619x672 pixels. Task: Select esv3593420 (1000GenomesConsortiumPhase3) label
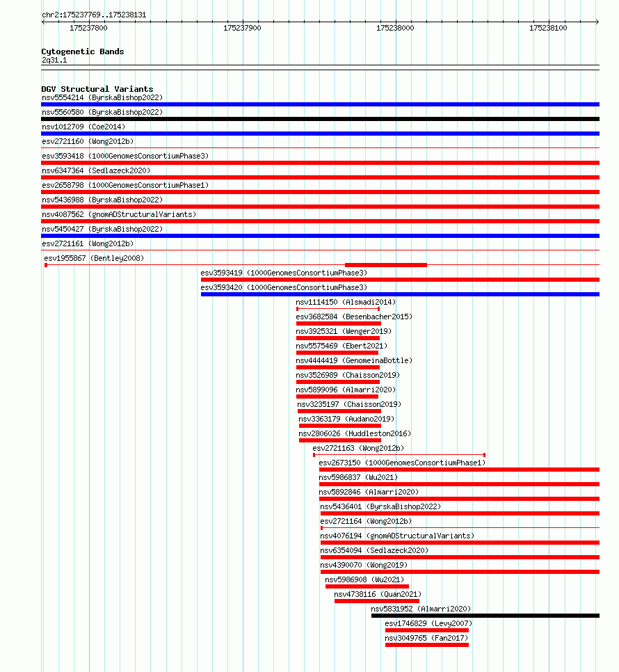click(284, 287)
